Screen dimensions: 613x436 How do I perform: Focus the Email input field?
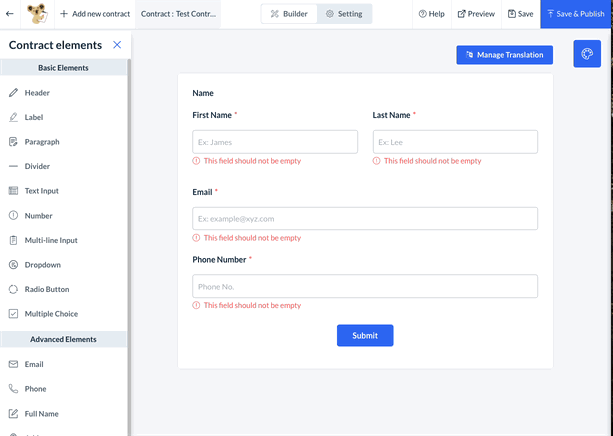(x=365, y=219)
